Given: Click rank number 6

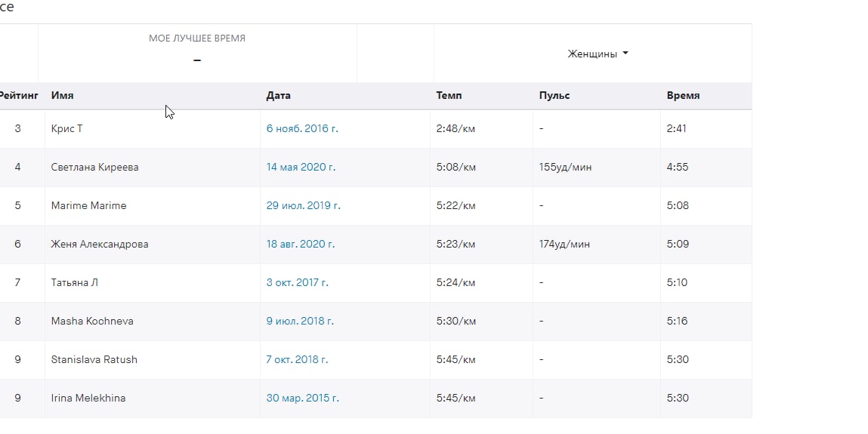Looking at the screenshot, I should point(17,244).
